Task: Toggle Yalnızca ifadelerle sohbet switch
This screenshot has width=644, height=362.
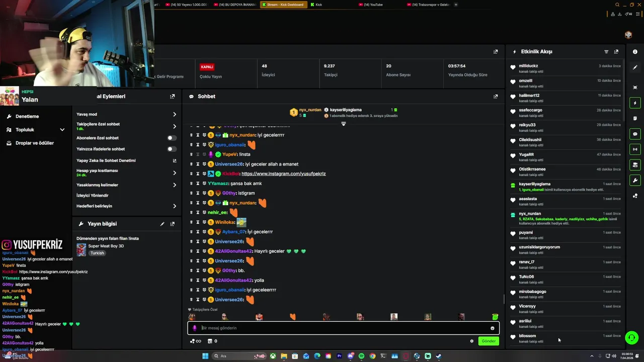Action: [x=172, y=149]
